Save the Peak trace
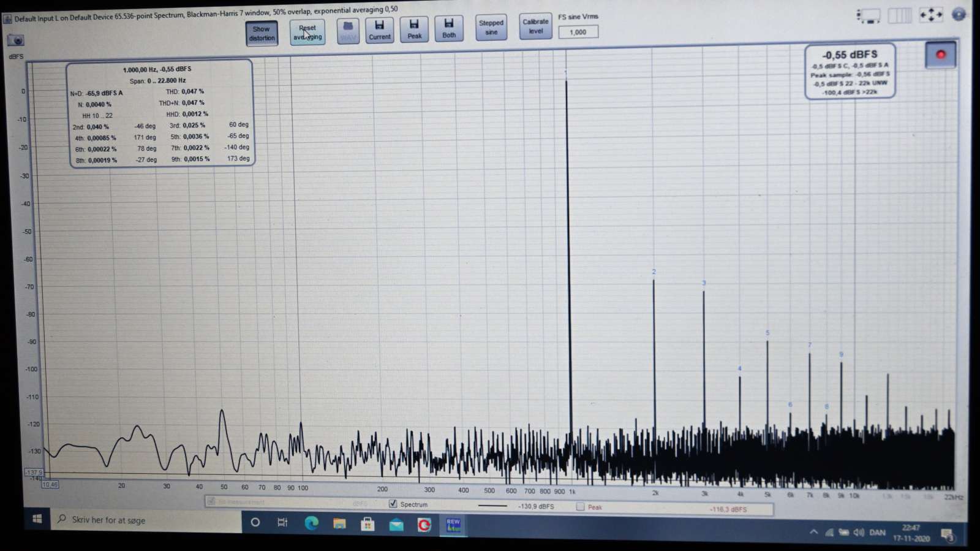This screenshot has height=551, width=980. (x=415, y=29)
